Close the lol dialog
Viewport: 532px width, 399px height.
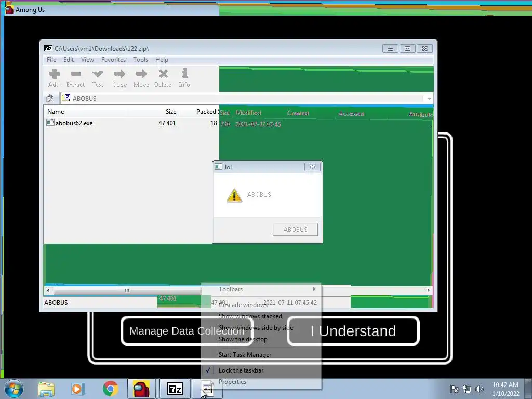[x=312, y=167]
